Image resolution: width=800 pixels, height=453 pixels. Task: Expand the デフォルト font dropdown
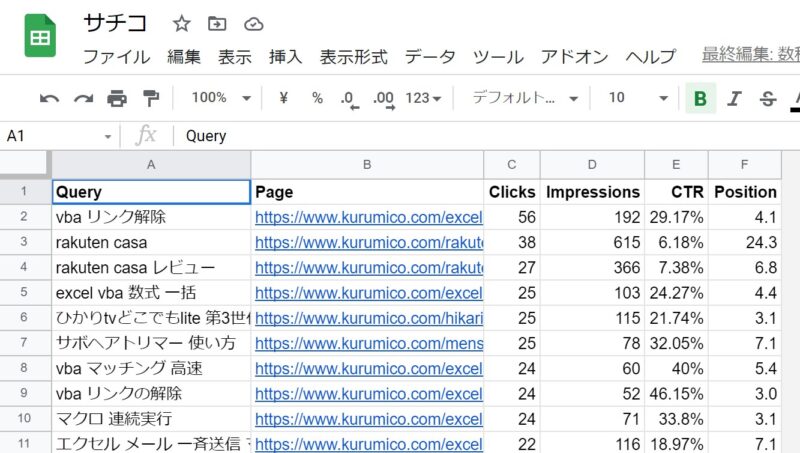[x=525, y=98]
